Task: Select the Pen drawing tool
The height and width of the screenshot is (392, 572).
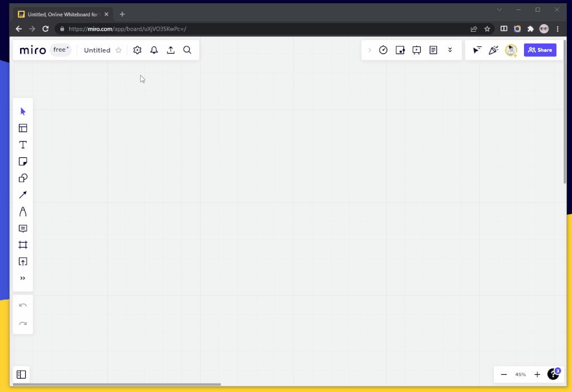Action: click(23, 211)
